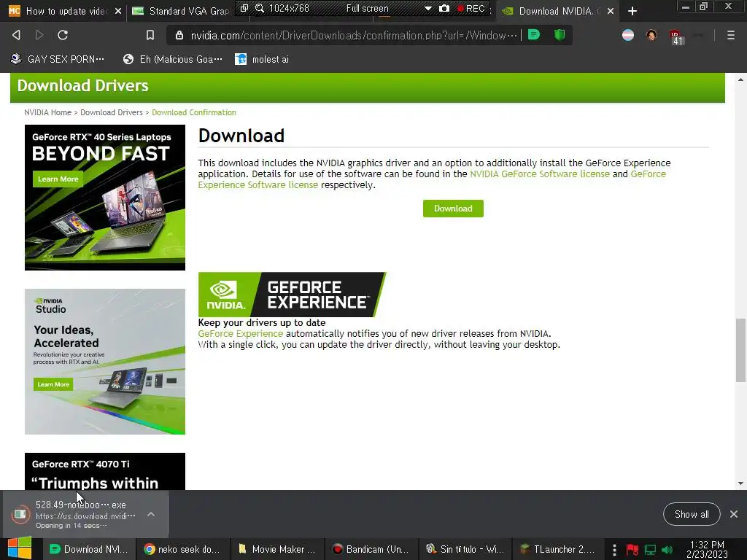Open the striped flag extension icon

click(x=628, y=35)
